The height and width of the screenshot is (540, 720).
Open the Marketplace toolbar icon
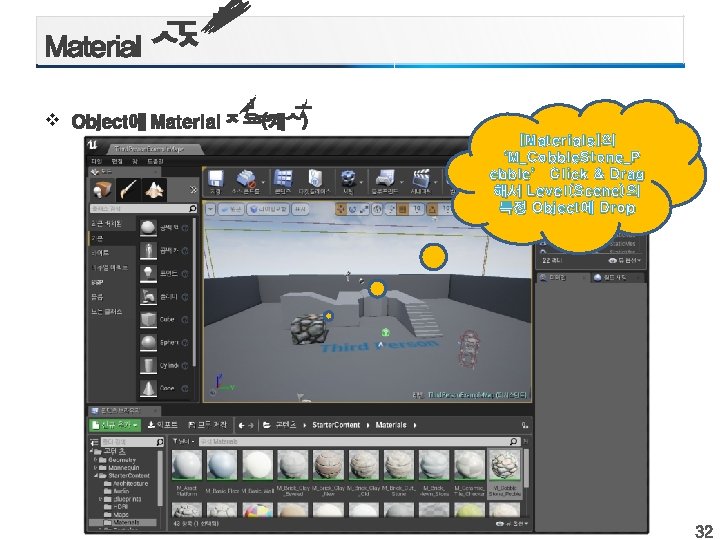point(315,179)
